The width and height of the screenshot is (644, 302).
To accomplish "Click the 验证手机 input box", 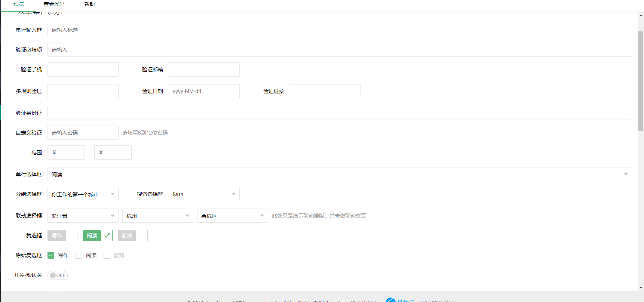I will pos(83,70).
